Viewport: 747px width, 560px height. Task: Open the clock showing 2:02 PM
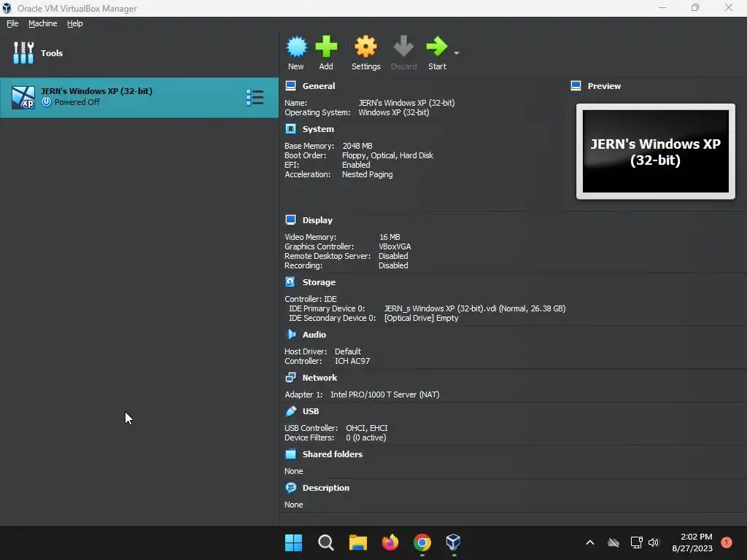(x=692, y=542)
